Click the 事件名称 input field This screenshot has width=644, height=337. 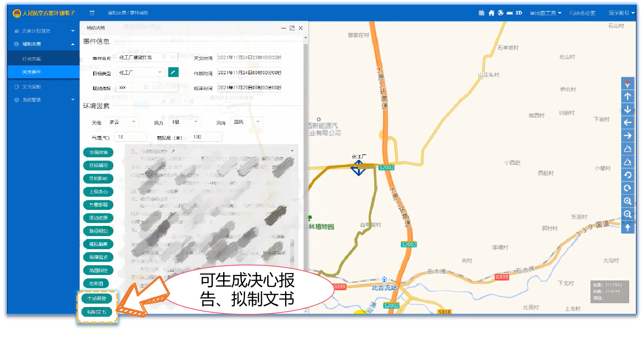[x=147, y=57]
